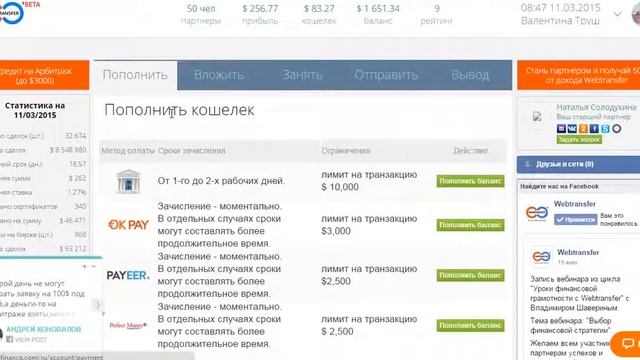Click the Сроки зачисления column header

191,151
